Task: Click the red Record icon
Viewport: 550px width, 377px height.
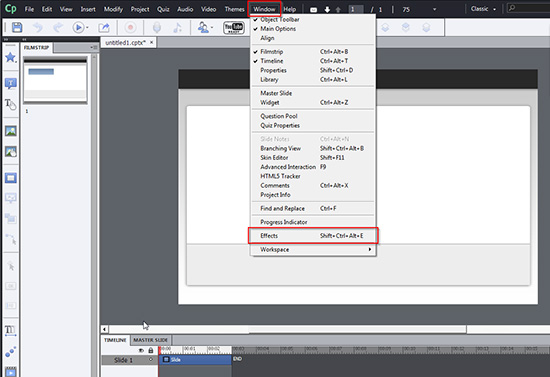Action: coord(130,27)
